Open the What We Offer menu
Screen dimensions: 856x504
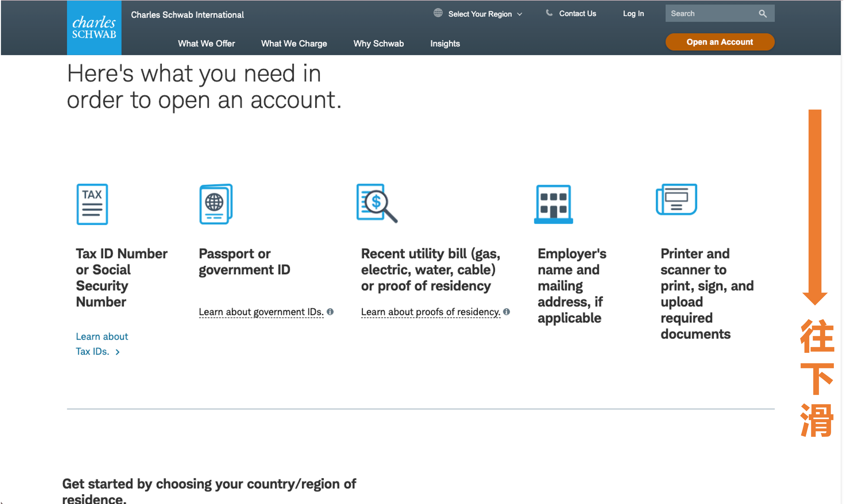206,44
